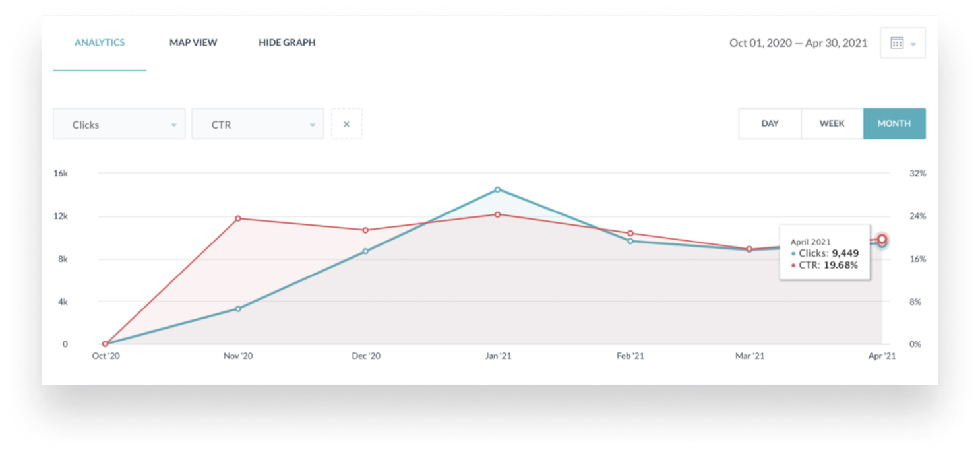The height and width of the screenshot is (454, 980).
Task: Click the March '21 data point
Action: [749, 249]
